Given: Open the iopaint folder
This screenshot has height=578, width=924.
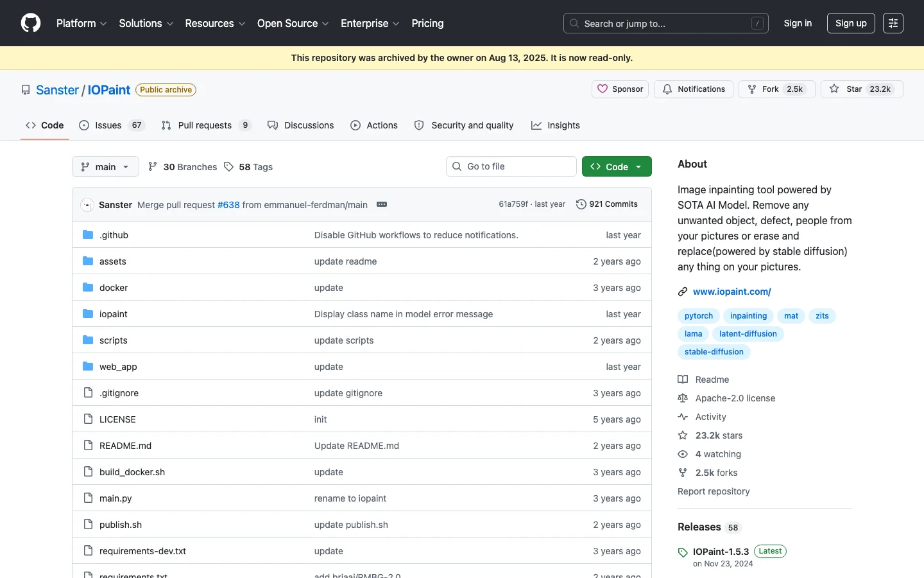Looking at the screenshot, I should [x=114, y=314].
